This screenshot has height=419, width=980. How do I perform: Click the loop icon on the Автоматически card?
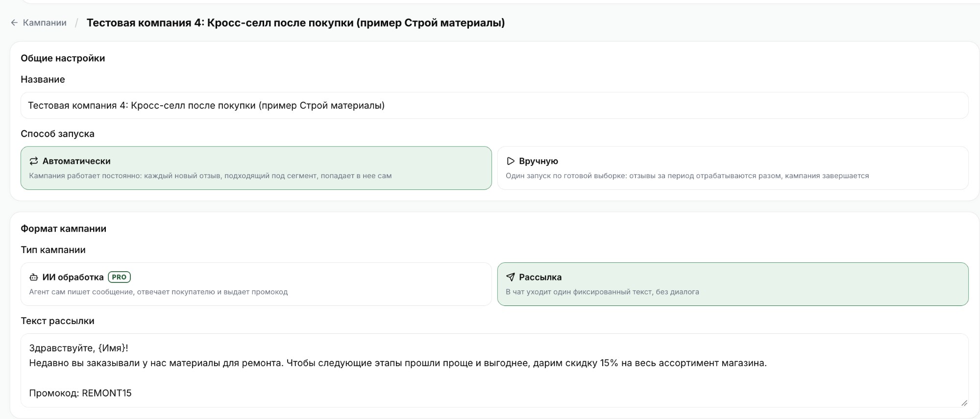coord(33,161)
